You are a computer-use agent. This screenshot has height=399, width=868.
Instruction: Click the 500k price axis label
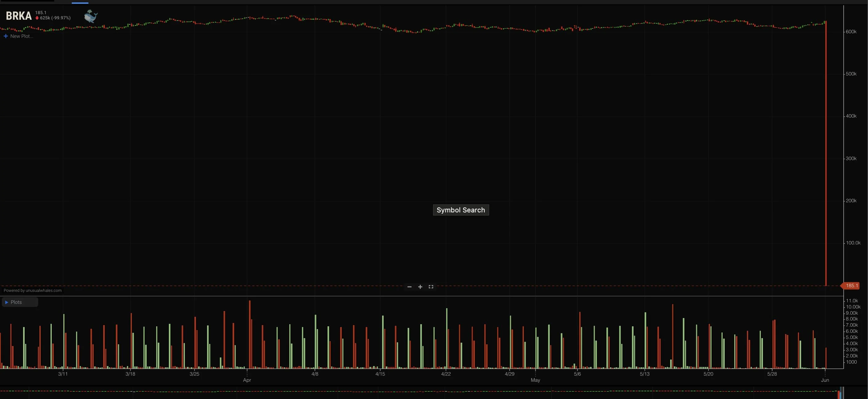coord(851,74)
